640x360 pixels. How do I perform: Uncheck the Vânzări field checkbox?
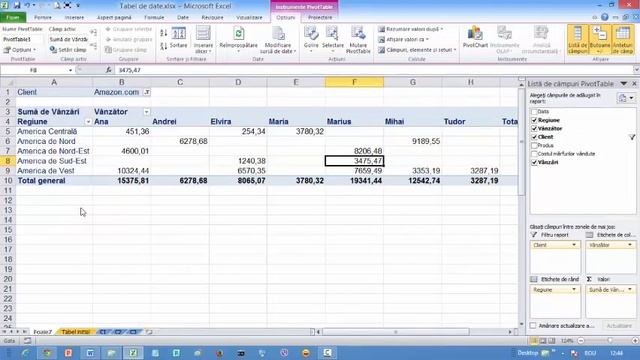coord(534,162)
